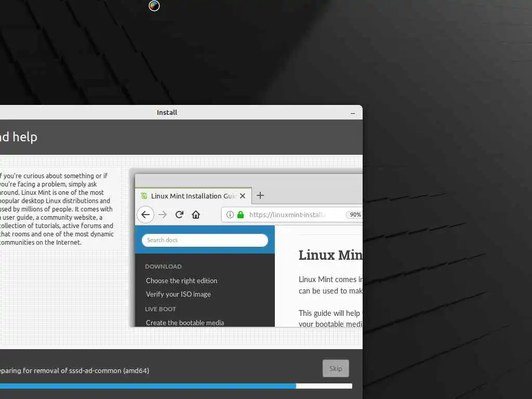532x399 pixels.
Task: Click the circular icon at top of desktop
Action: pos(154,6)
